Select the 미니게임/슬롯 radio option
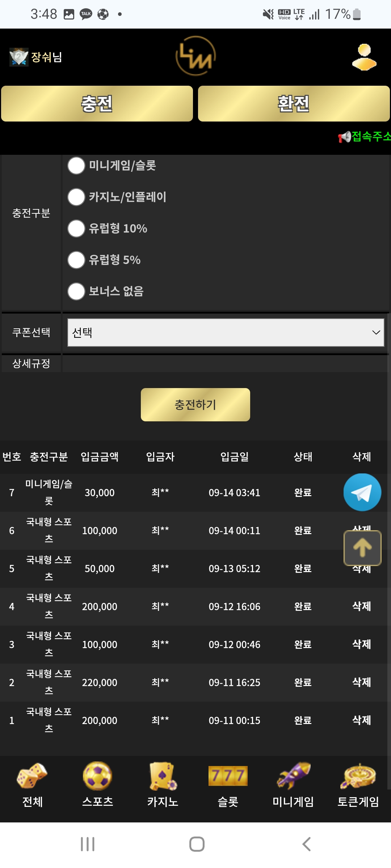 pyautogui.click(x=76, y=166)
